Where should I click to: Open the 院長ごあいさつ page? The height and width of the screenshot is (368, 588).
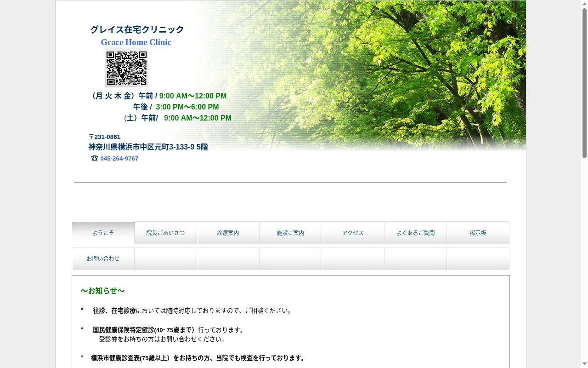click(x=165, y=233)
